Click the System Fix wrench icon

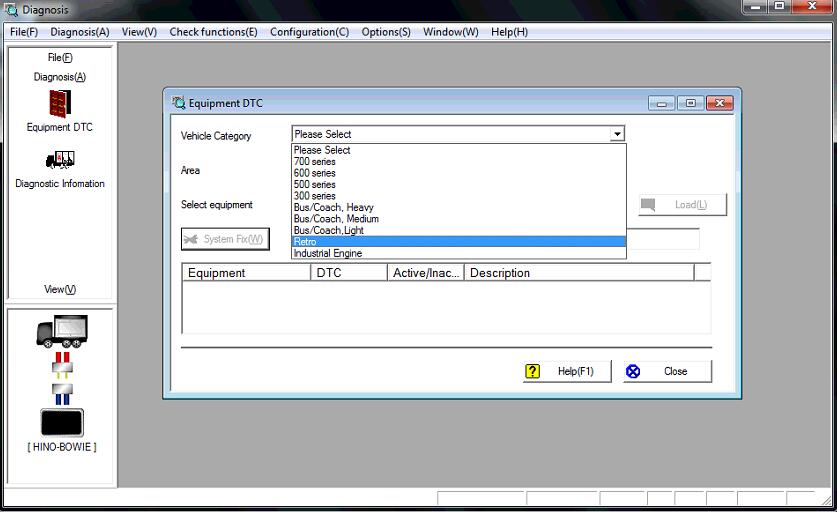(191, 239)
